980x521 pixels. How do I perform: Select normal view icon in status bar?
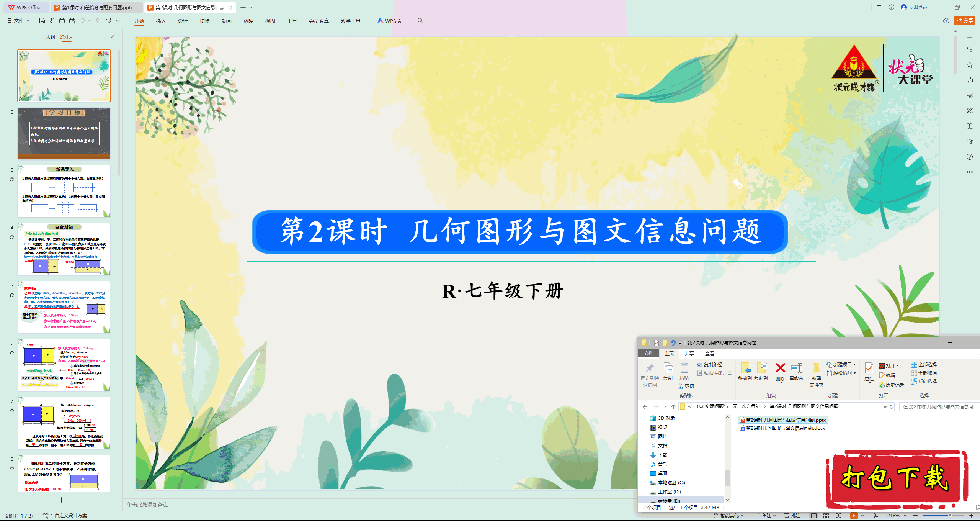(x=814, y=516)
